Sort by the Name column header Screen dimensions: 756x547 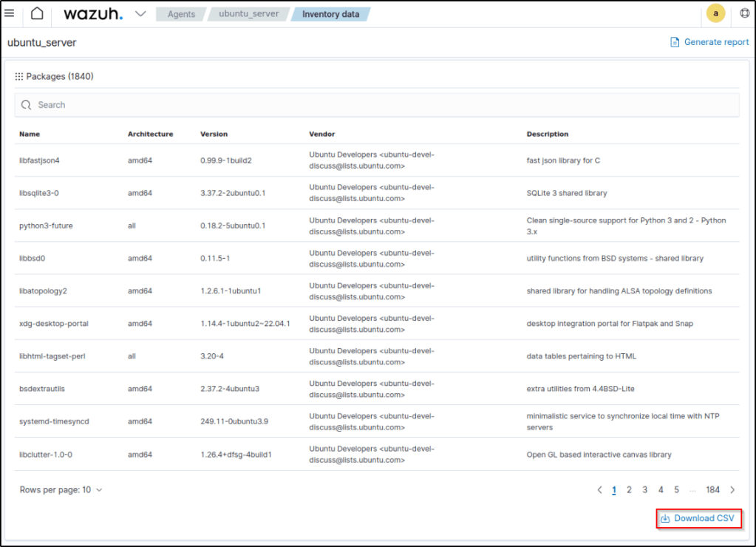(x=30, y=134)
